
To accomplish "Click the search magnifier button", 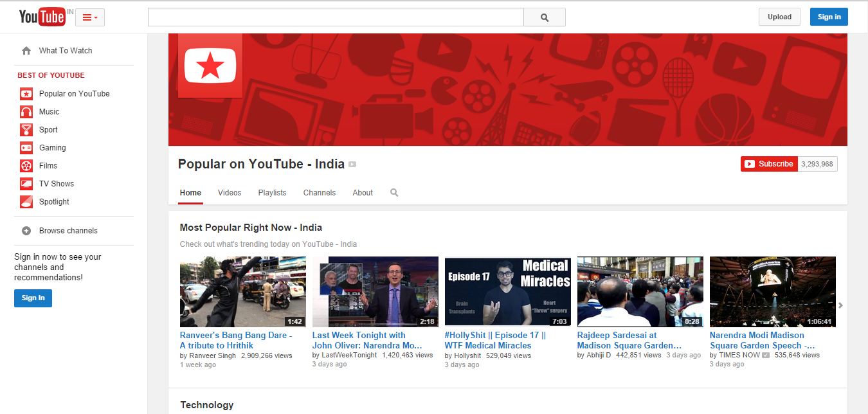I will click(x=545, y=17).
